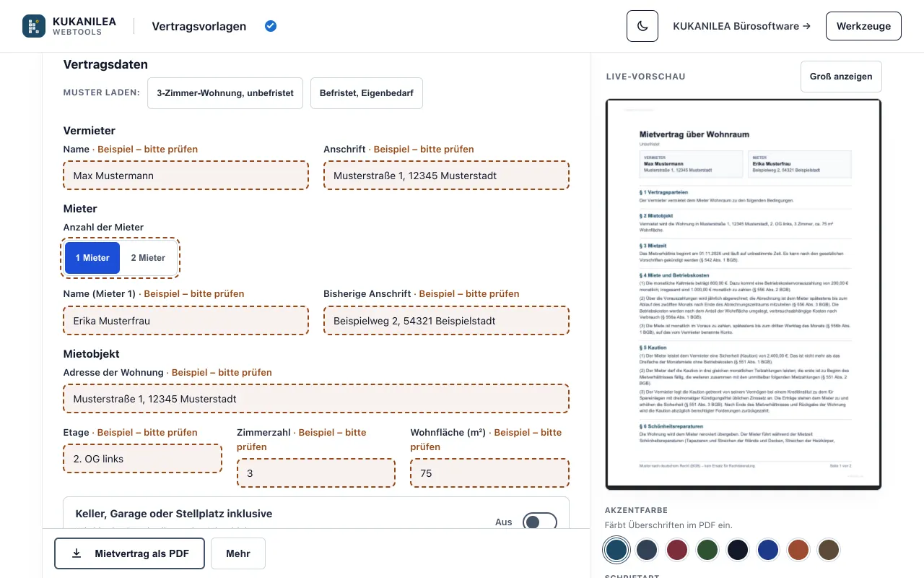Choose the green accent color swatch

[x=707, y=551]
